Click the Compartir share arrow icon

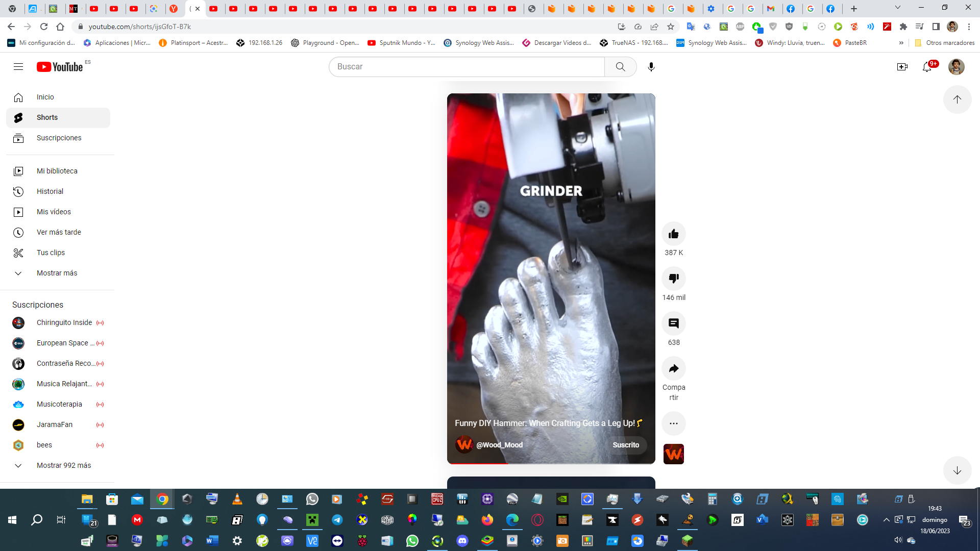pos(673,368)
